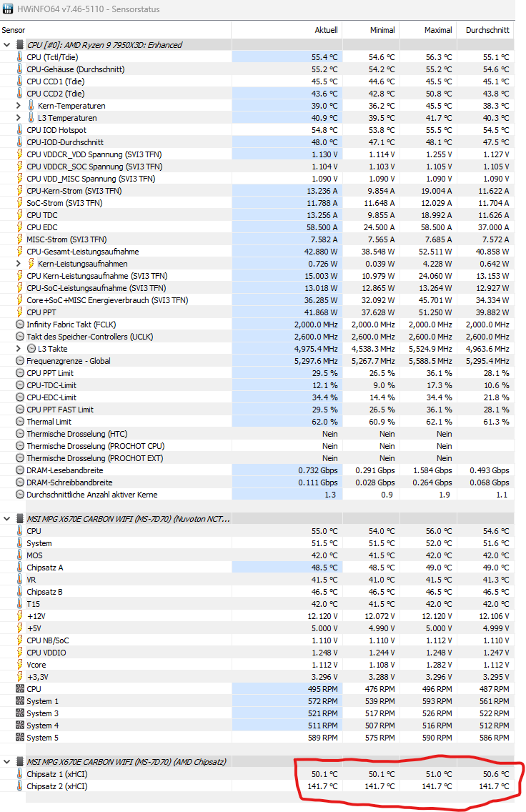Click thermometer icon of CPU IOD Hotspot

pyautogui.click(x=20, y=130)
